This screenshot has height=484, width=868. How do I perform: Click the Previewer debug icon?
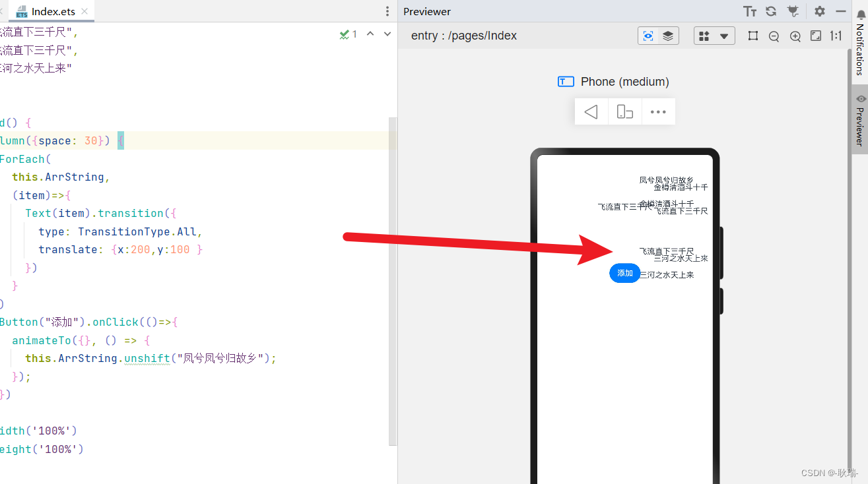pyautogui.click(x=793, y=11)
